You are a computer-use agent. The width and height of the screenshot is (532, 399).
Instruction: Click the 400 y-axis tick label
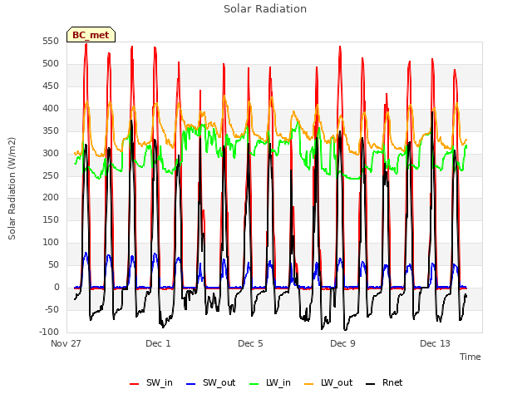click(51, 109)
